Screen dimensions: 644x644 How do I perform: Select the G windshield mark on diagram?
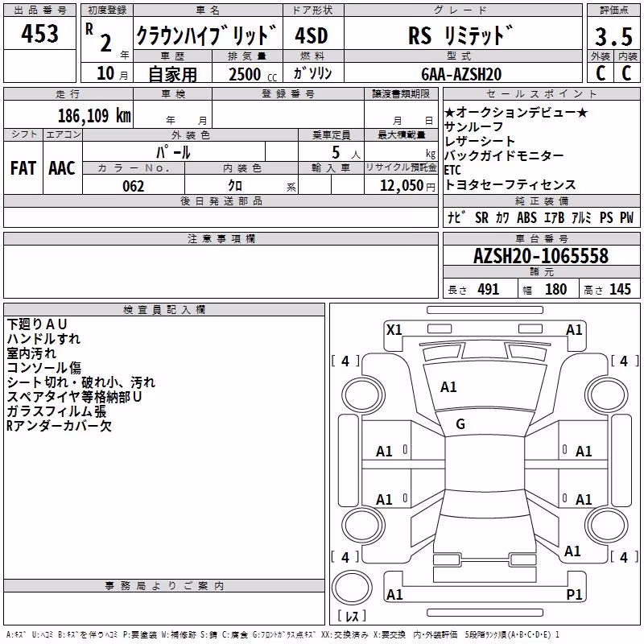460,424
